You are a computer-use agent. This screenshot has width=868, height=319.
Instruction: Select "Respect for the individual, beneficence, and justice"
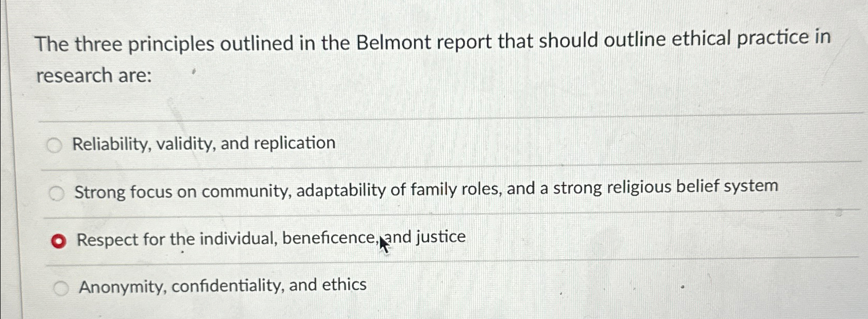pyautogui.click(x=59, y=239)
